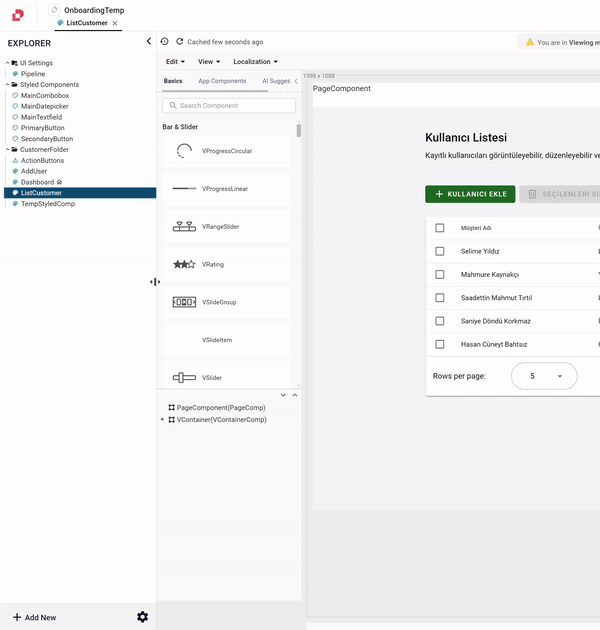Collapse the Explorer panel with arrow icon
Viewport: 600px width, 630px height.
click(x=149, y=42)
